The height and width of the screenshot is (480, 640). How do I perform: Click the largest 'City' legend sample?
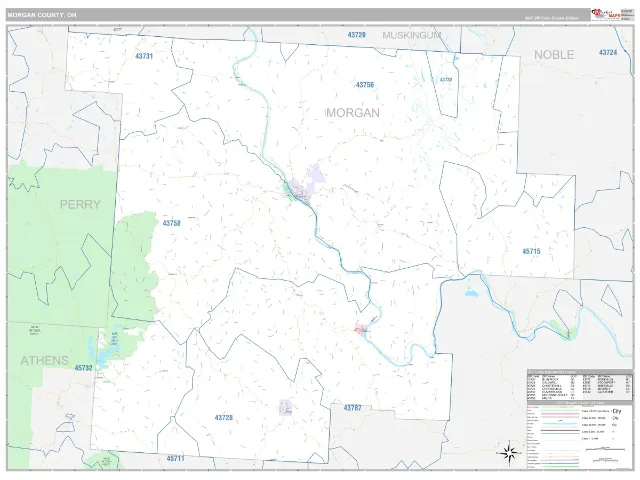(x=617, y=411)
